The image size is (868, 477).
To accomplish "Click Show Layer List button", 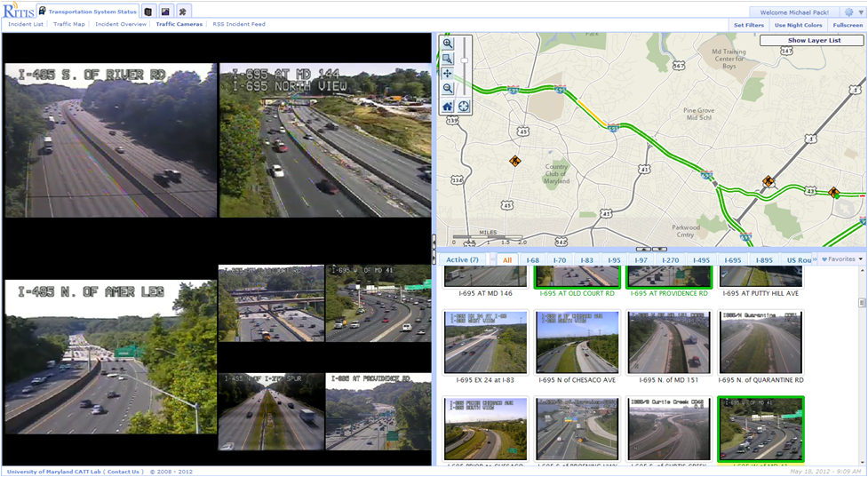I will (811, 40).
